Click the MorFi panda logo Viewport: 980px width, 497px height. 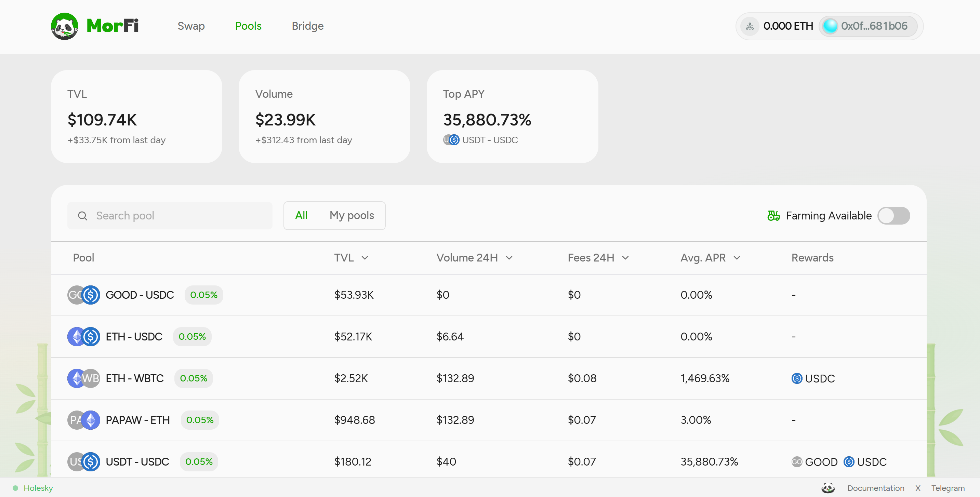65,26
